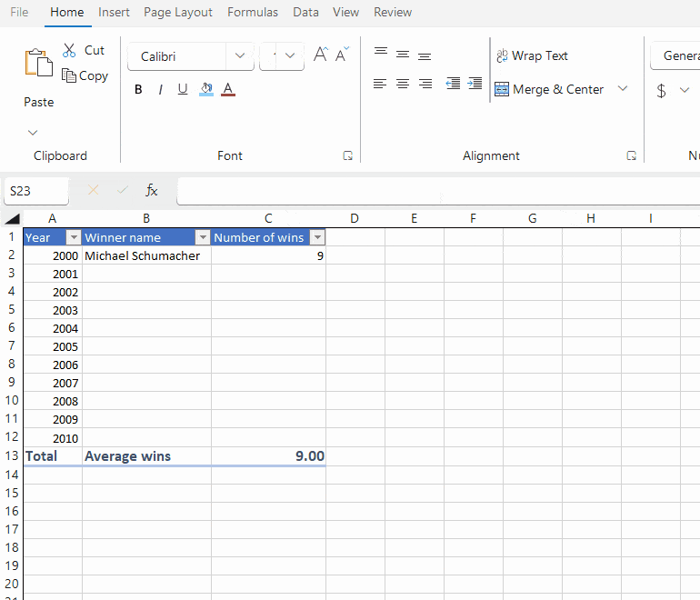Decrease font size with small A icon
This screenshot has height=600, width=700.
pos(342,55)
